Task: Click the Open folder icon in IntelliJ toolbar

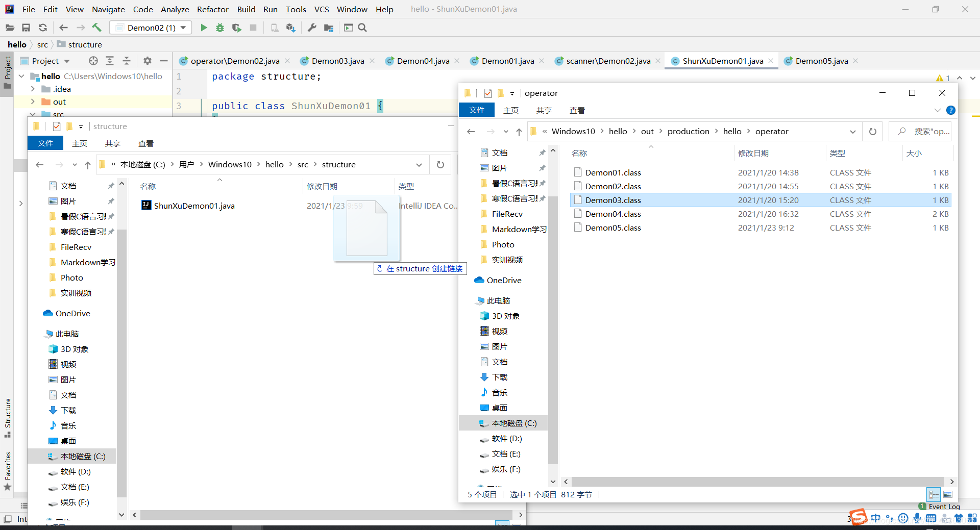Action: click(10, 28)
